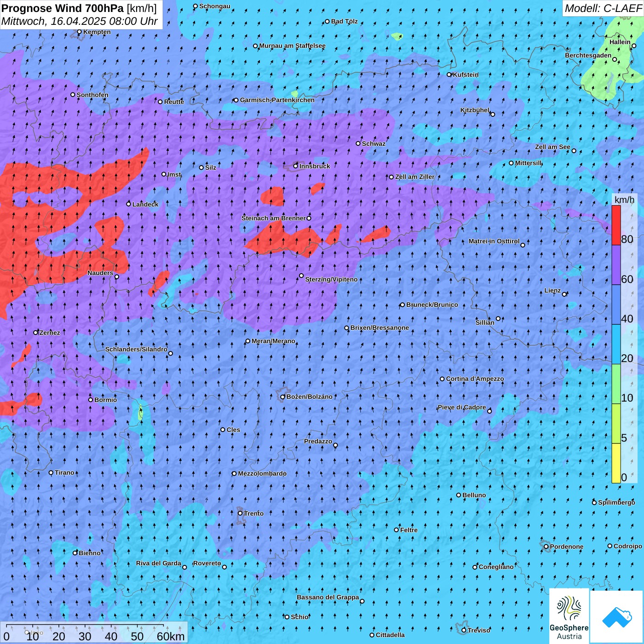This screenshot has height=644, width=644.
Task: Click the Garmisch-Partenkirchen label
Action: click(x=277, y=100)
